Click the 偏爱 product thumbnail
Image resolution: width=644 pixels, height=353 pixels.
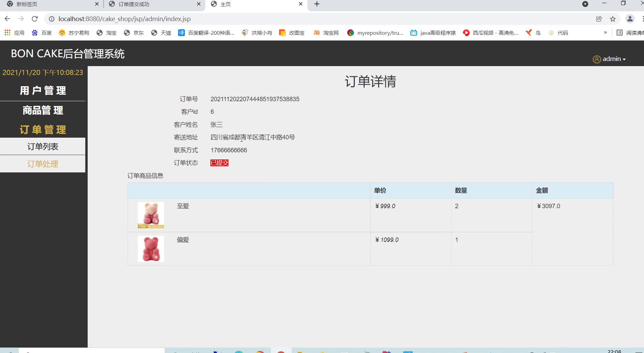[x=151, y=249]
